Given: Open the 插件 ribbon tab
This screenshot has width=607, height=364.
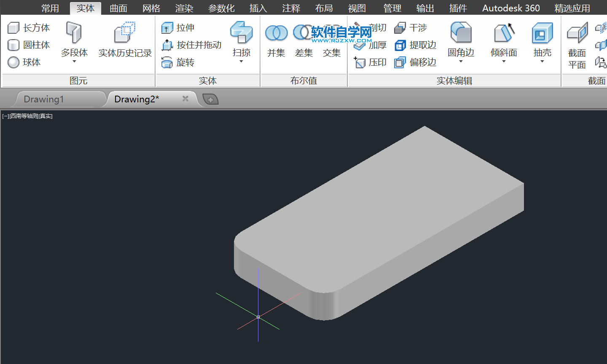Looking at the screenshot, I should click(x=458, y=8).
